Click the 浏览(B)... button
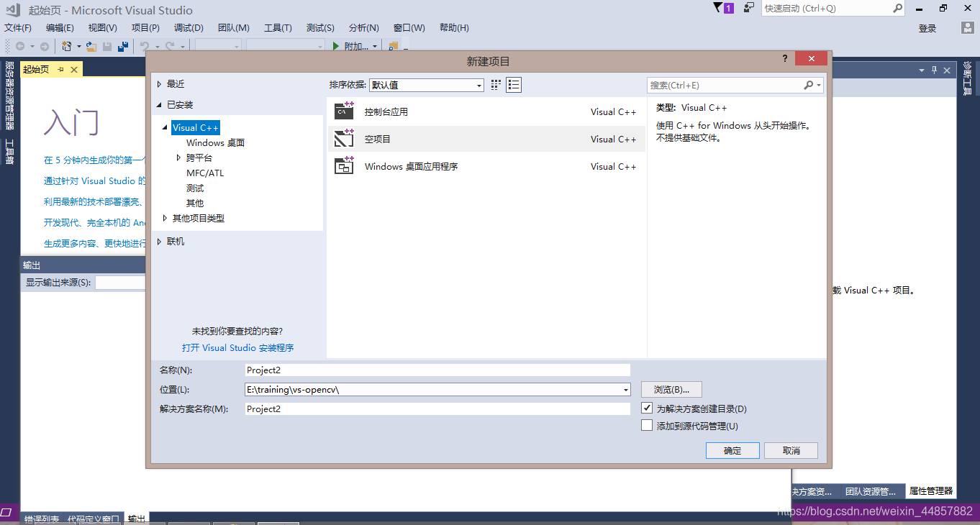The width and height of the screenshot is (980, 525). click(671, 389)
